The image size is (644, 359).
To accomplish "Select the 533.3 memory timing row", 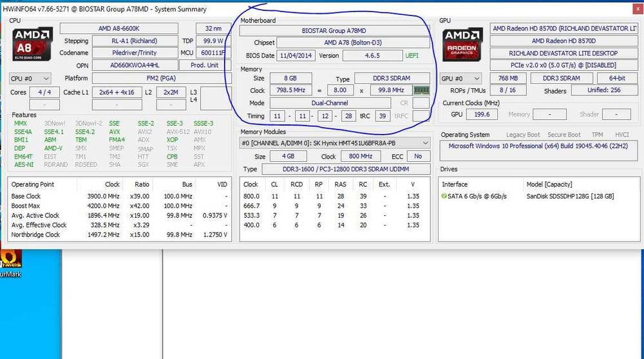I will [334, 215].
